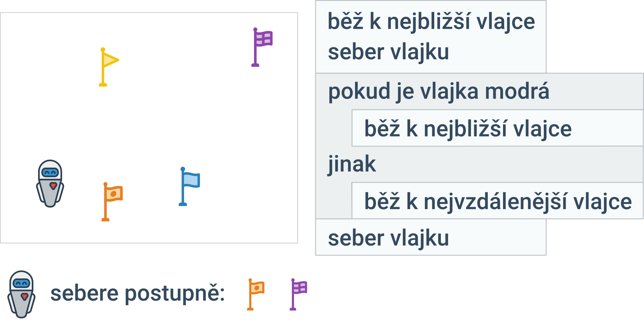The height and width of the screenshot is (322, 644).
Task: Click the 'jinak' else branch label
Action: click(x=352, y=164)
